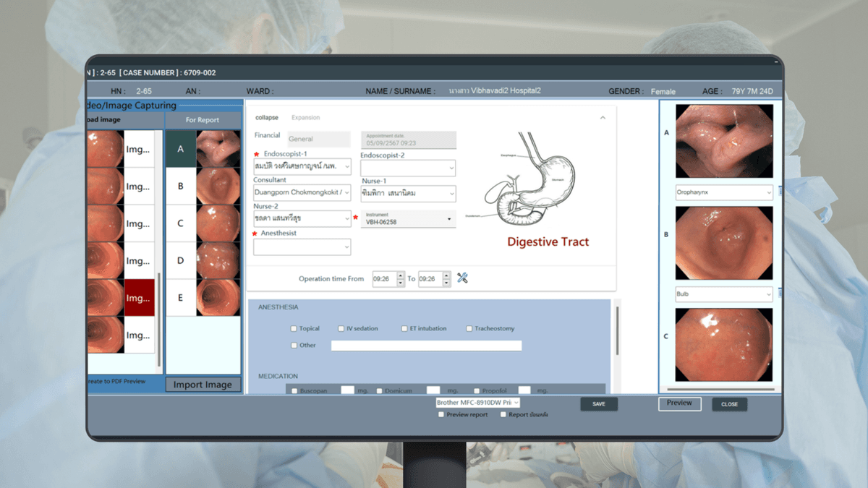Click preview image C in the right panel
The image size is (868, 488).
tap(724, 345)
